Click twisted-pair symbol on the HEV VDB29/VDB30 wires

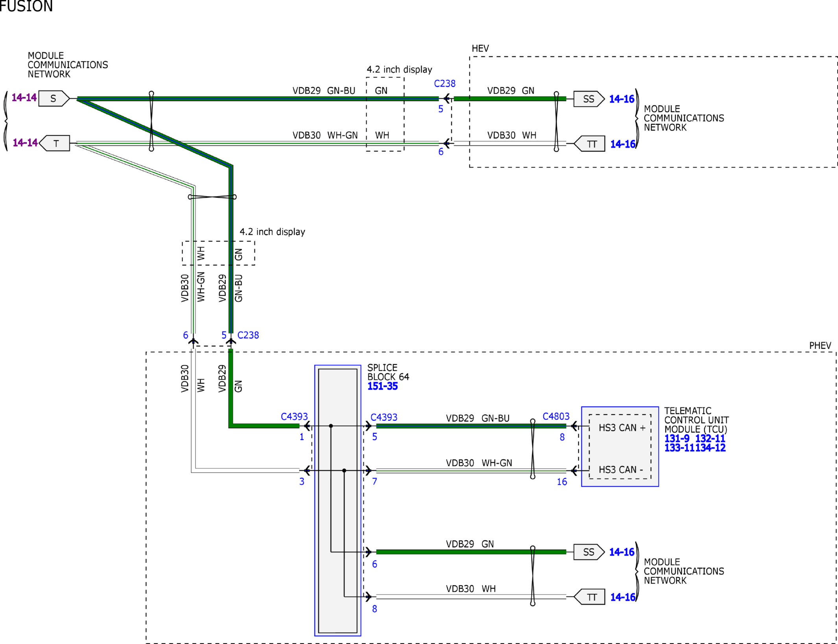click(556, 121)
